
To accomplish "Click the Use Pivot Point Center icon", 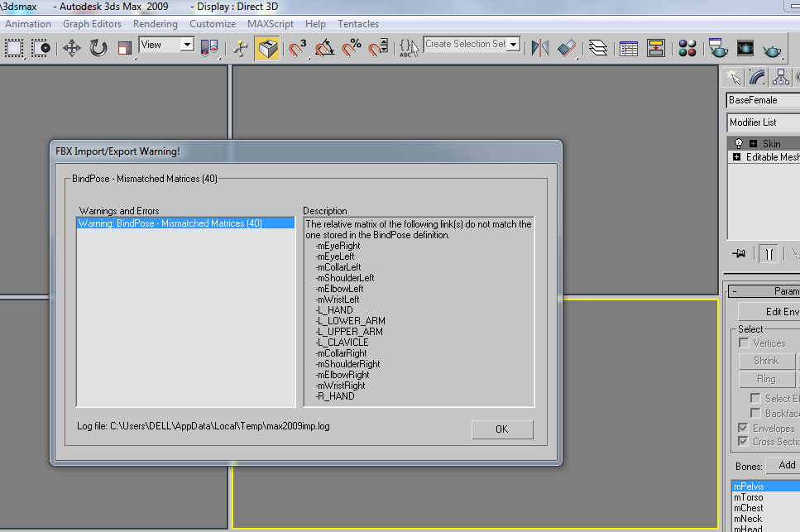I will [209, 49].
